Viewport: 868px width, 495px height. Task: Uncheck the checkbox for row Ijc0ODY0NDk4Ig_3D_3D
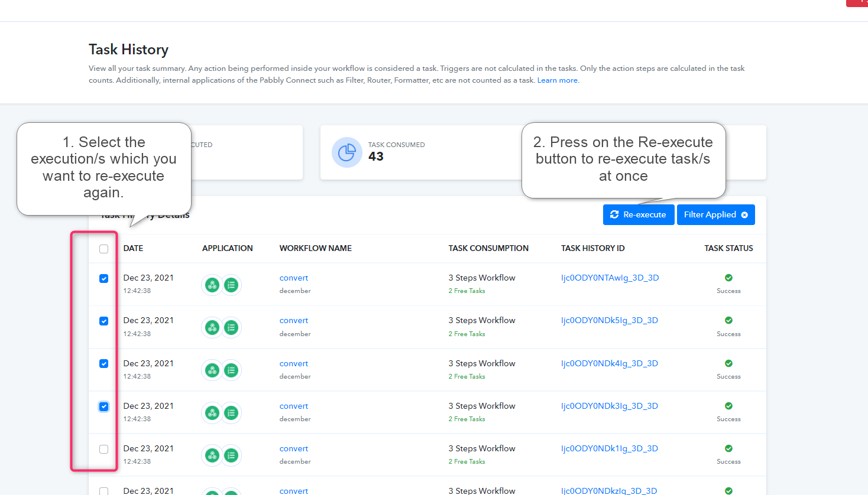point(104,363)
